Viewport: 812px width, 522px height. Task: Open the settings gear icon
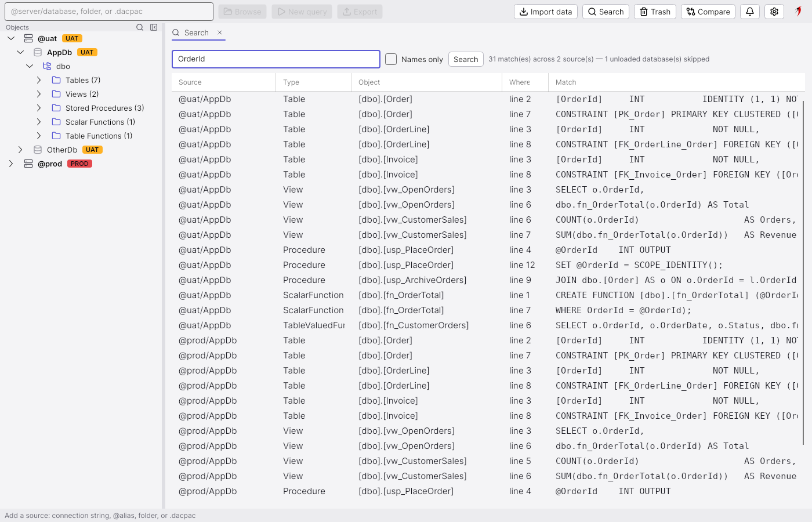tap(774, 12)
